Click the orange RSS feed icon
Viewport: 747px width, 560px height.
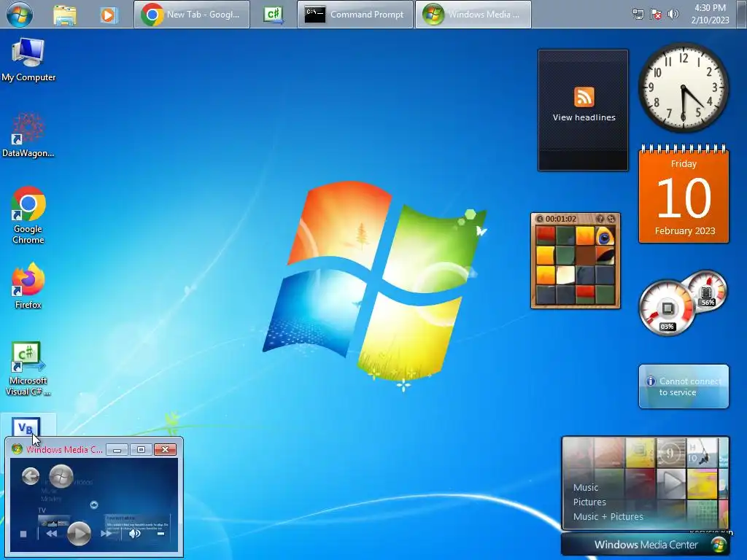pyautogui.click(x=584, y=97)
